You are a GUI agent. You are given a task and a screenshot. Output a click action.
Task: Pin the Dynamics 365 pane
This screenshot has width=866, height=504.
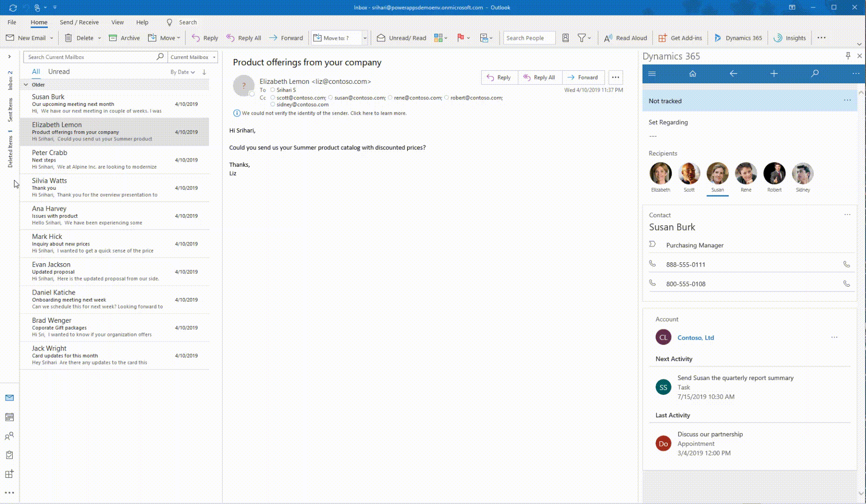pyautogui.click(x=848, y=56)
